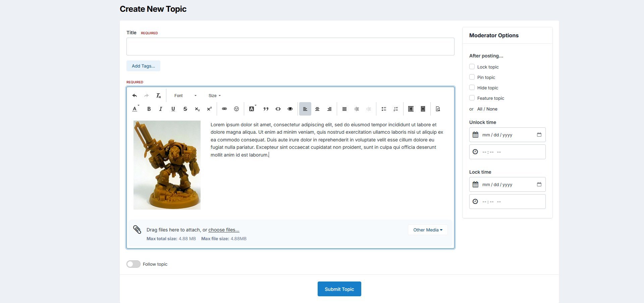Insert a bulleted list

tap(384, 109)
